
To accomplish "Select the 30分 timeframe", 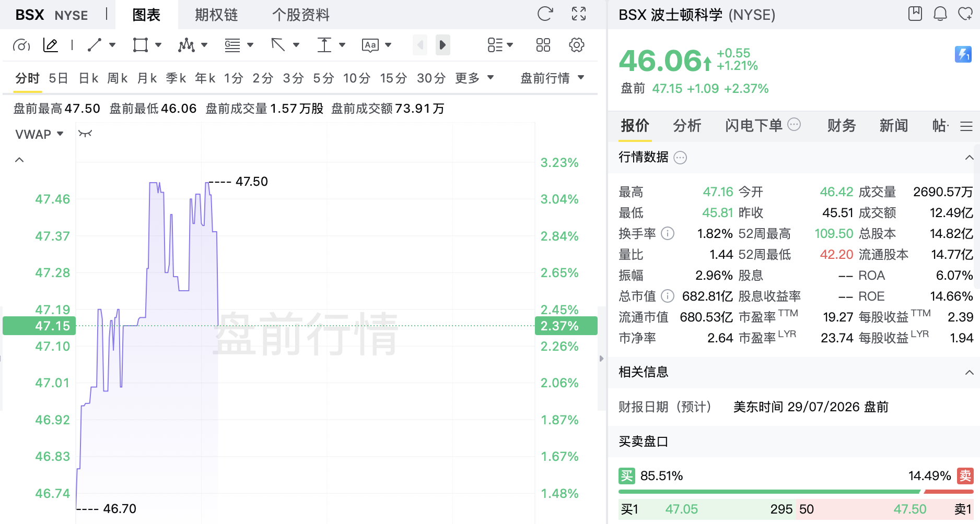I will click(431, 78).
